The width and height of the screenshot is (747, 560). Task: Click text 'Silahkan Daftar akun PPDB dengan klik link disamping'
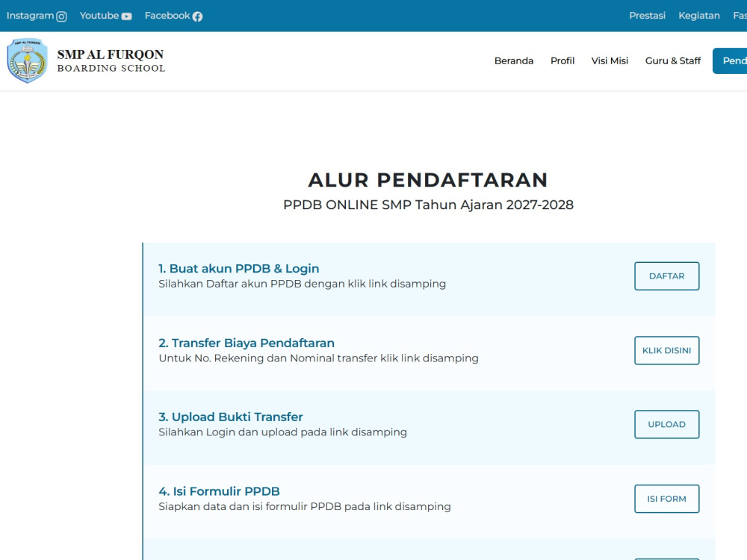tap(302, 284)
